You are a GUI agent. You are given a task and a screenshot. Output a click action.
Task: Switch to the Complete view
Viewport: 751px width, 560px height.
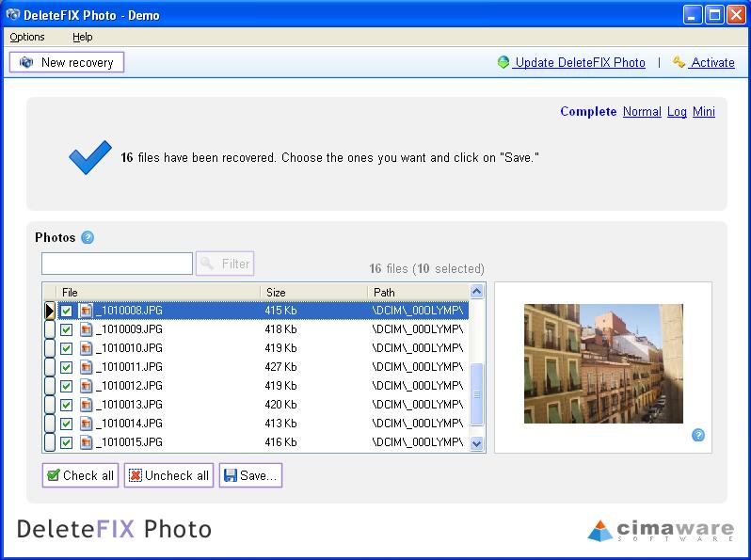[588, 112]
